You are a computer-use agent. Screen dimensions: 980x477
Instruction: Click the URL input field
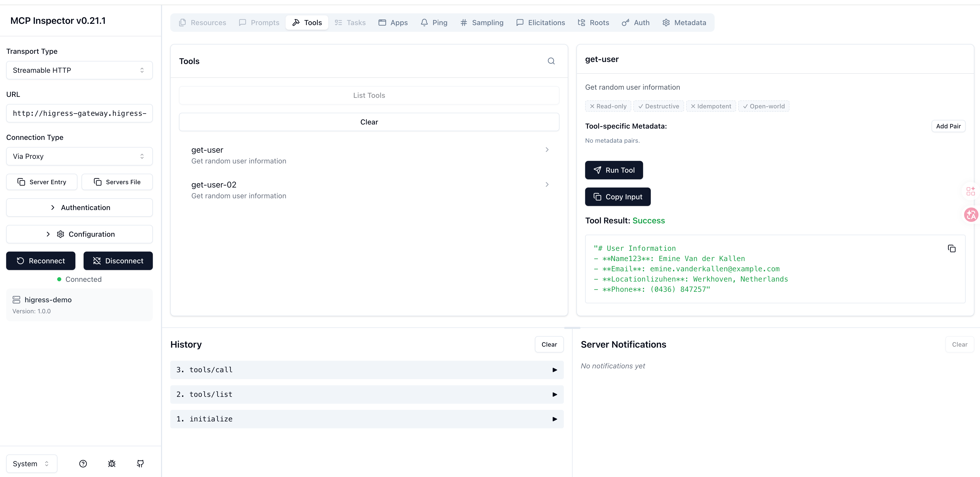[79, 113]
